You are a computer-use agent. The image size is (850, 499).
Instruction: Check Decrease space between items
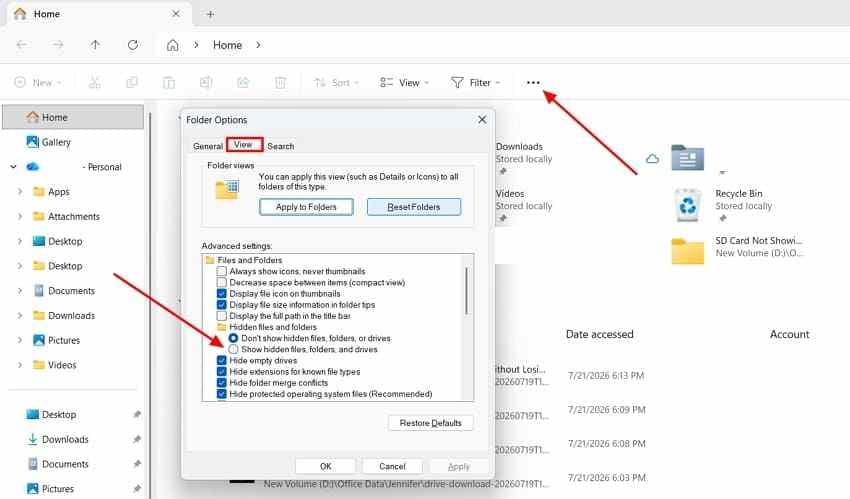point(222,282)
